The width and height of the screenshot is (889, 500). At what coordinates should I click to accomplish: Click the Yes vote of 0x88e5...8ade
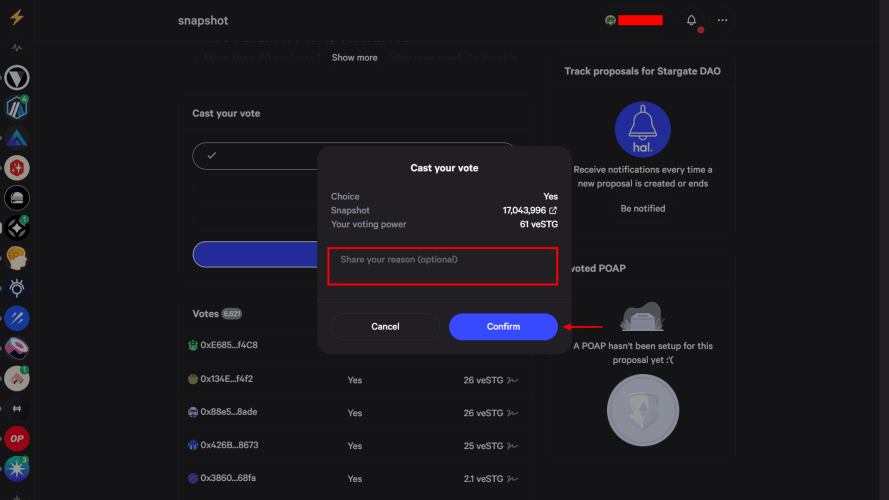pos(354,413)
